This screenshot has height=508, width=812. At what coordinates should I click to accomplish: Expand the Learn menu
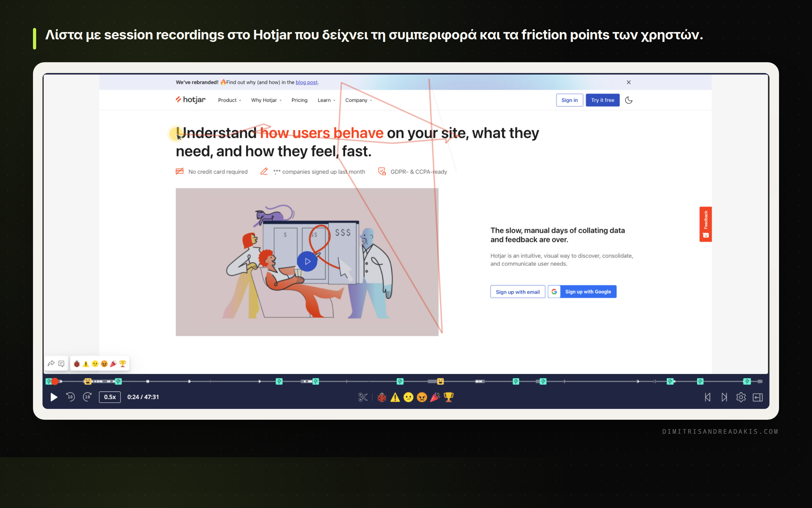tap(326, 100)
